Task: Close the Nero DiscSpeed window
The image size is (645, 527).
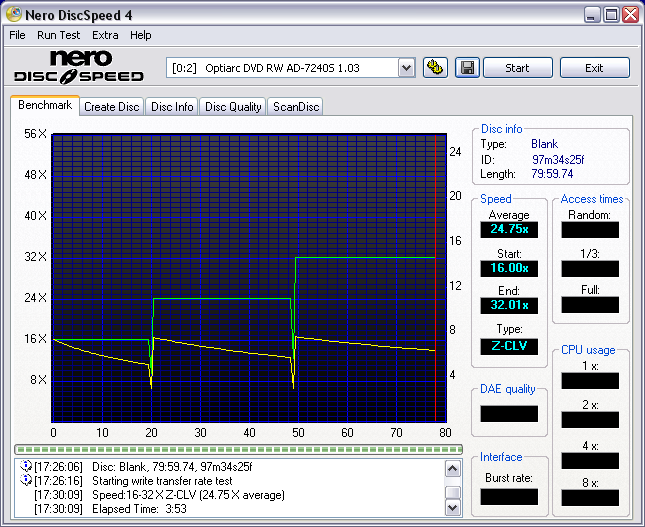Action: [630, 15]
